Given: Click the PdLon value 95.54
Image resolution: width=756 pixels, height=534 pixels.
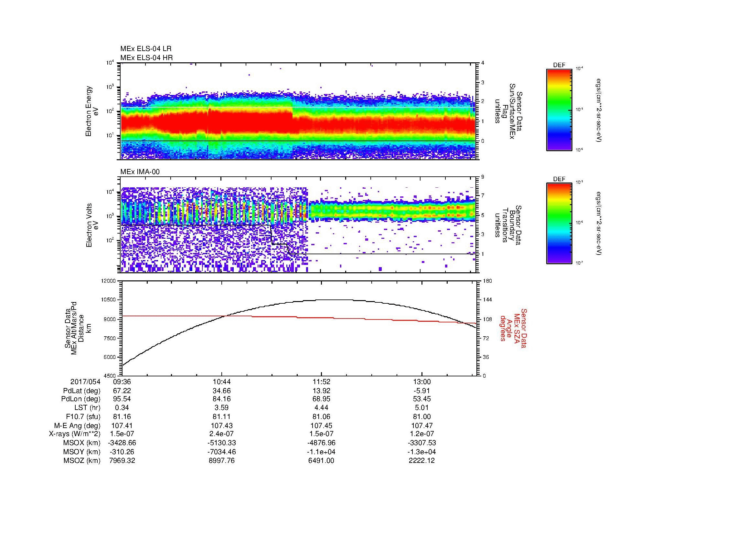Looking at the screenshot, I should (x=122, y=399).
